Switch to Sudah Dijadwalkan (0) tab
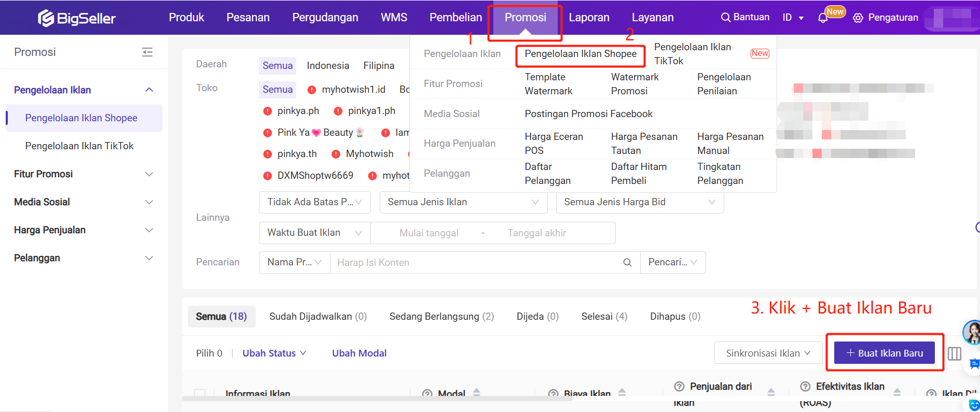 click(318, 316)
